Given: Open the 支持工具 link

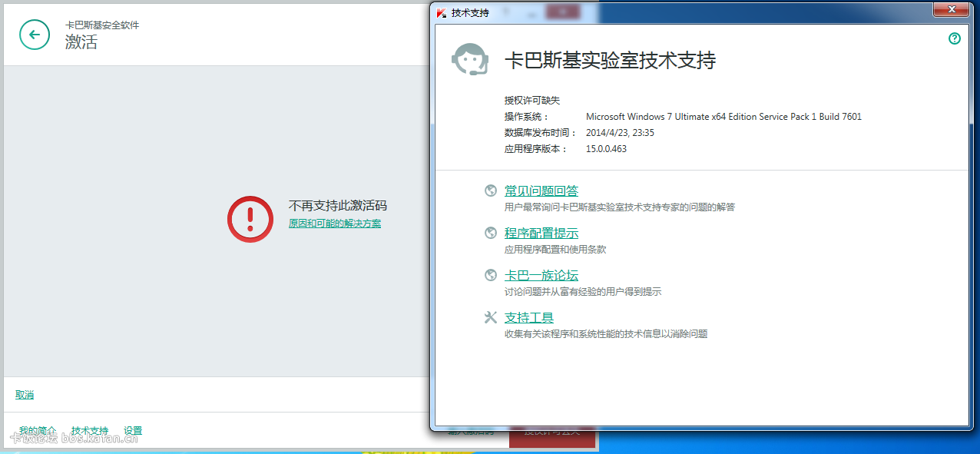Looking at the screenshot, I should [529, 317].
